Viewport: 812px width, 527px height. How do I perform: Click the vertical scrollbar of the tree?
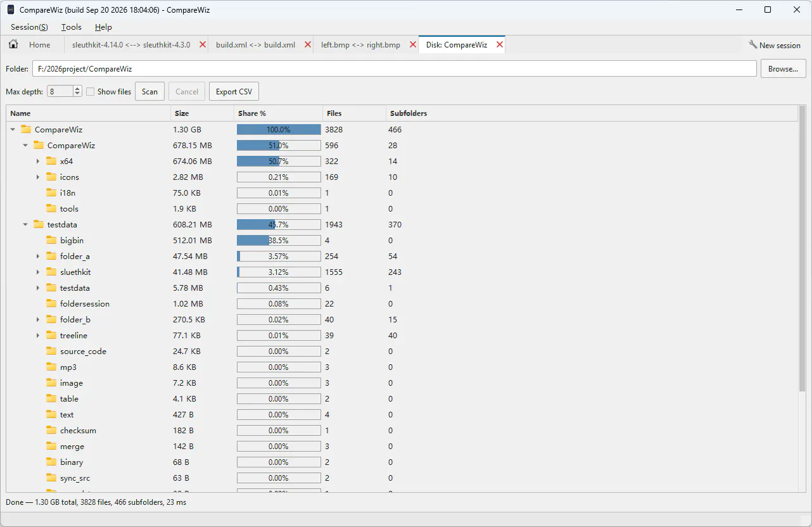click(802, 249)
